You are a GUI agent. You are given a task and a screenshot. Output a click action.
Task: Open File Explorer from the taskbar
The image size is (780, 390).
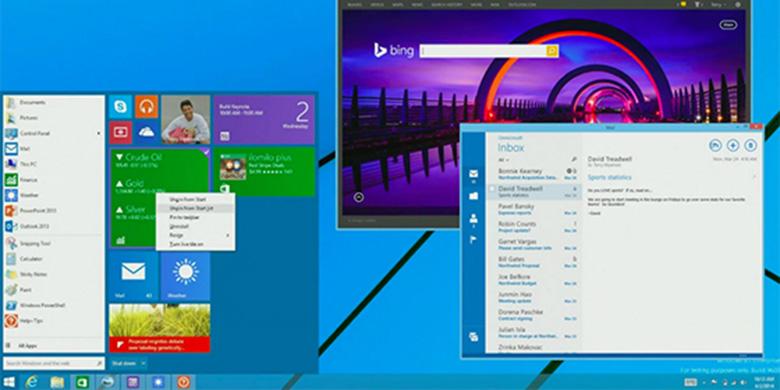tap(57, 382)
